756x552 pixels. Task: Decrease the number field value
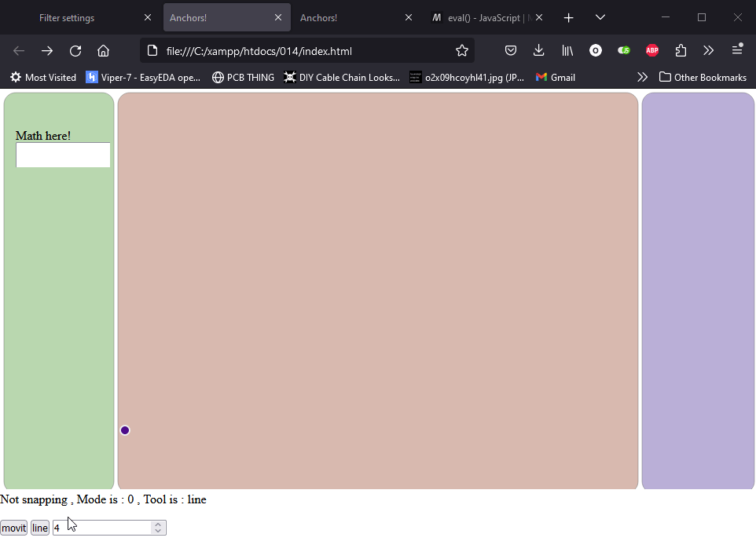click(158, 531)
